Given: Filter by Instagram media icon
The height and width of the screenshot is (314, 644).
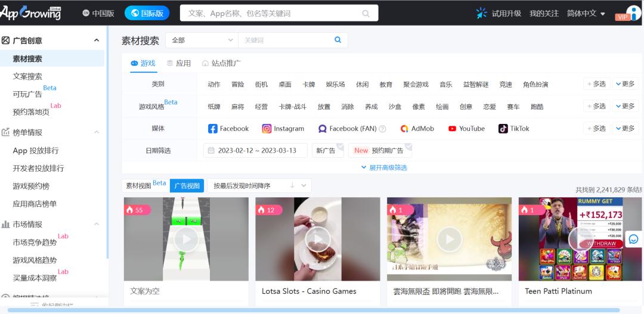Looking at the screenshot, I should click(x=267, y=129).
